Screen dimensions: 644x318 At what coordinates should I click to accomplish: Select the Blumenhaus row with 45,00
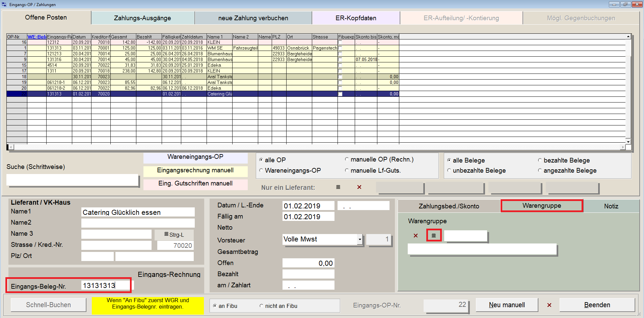(x=203, y=59)
